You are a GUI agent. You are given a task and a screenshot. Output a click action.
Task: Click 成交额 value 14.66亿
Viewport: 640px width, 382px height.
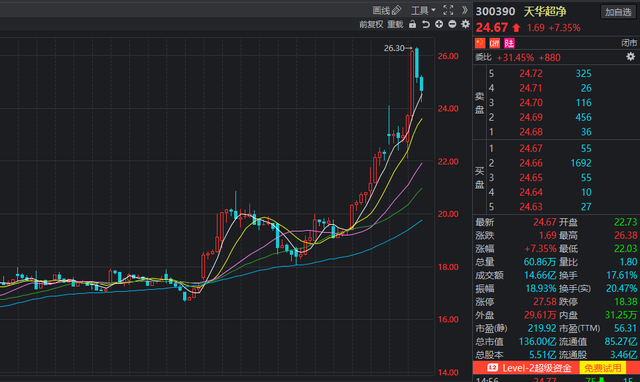click(x=540, y=275)
